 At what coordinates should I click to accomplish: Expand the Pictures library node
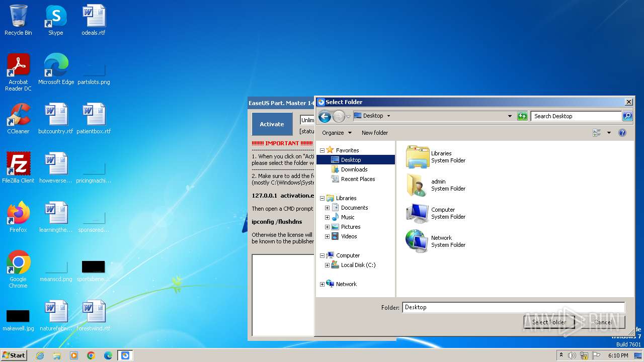pos(327,227)
